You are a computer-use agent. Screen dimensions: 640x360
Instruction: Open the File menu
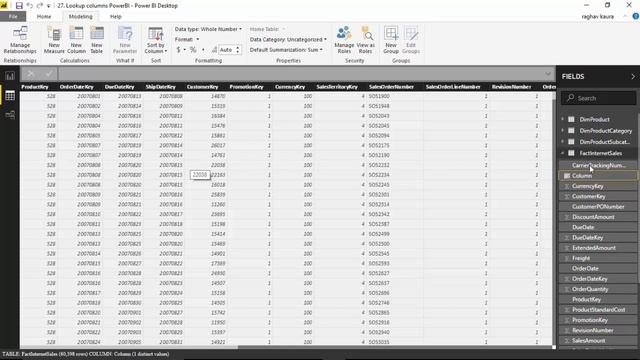[13, 16]
